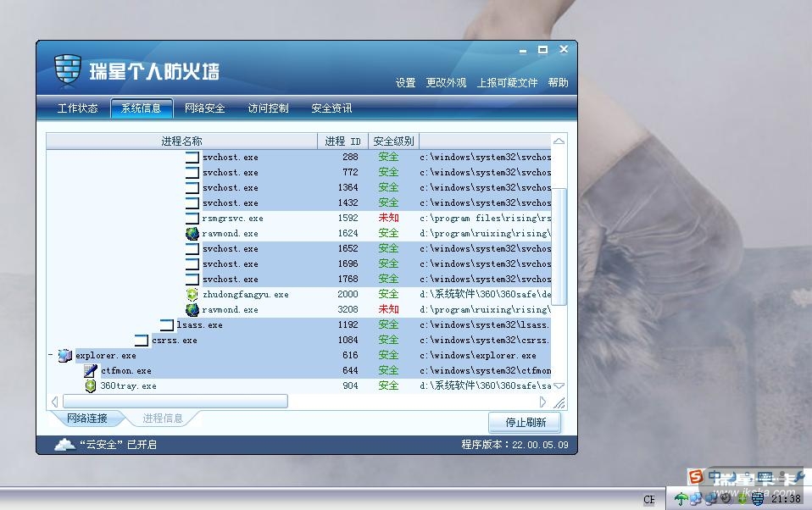Click the c:\windows\explorer.exe path
Viewport: 812px width, 510px height.
(x=477, y=355)
